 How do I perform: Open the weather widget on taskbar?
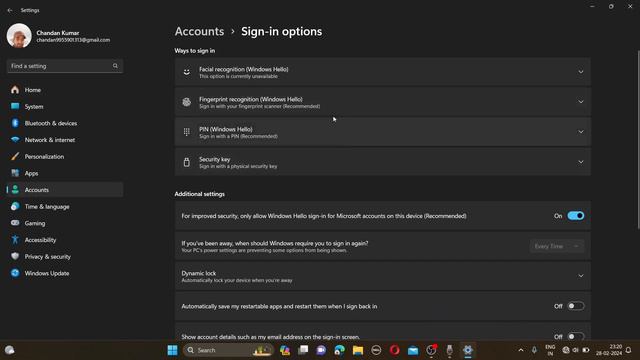pyautogui.click(x=10, y=350)
